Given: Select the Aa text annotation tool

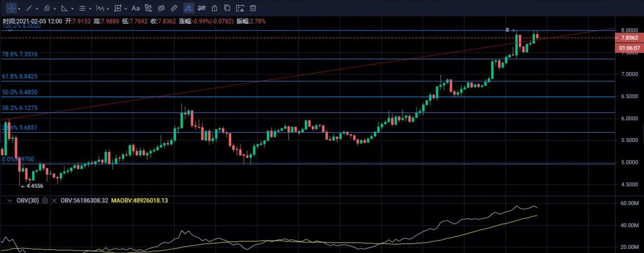Looking at the screenshot, I should coord(136,8).
